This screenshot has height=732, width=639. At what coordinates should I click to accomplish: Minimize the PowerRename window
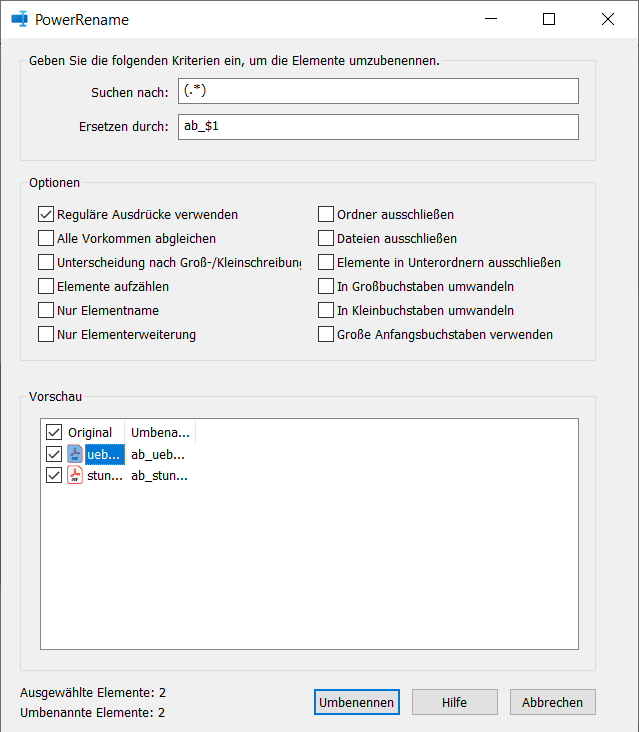click(491, 19)
